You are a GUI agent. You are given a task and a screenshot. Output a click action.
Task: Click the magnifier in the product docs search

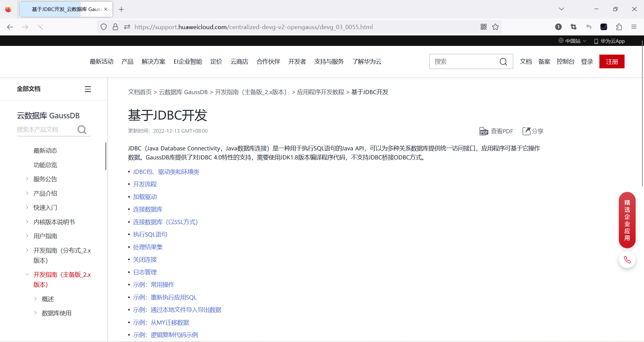pos(82,130)
